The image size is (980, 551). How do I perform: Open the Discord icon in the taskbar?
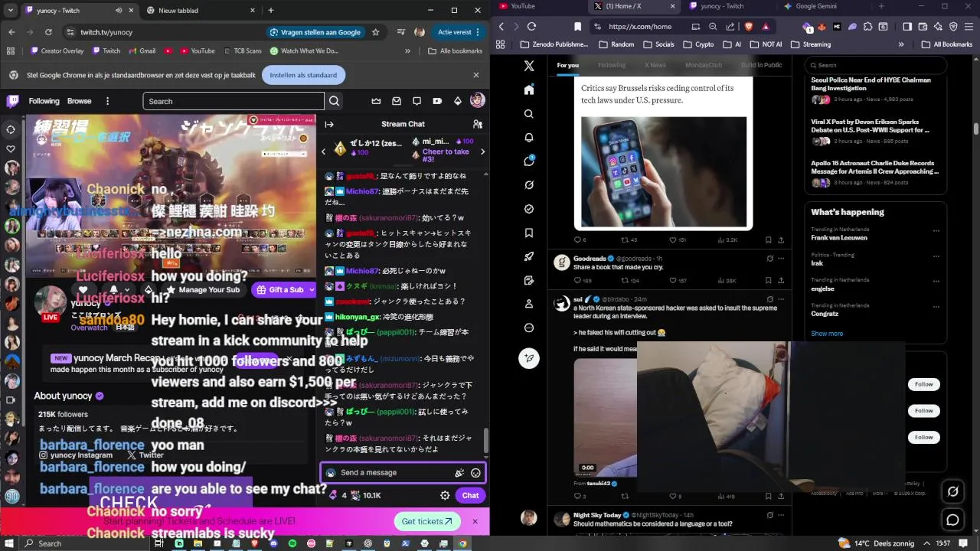click(x=273, y=543)
